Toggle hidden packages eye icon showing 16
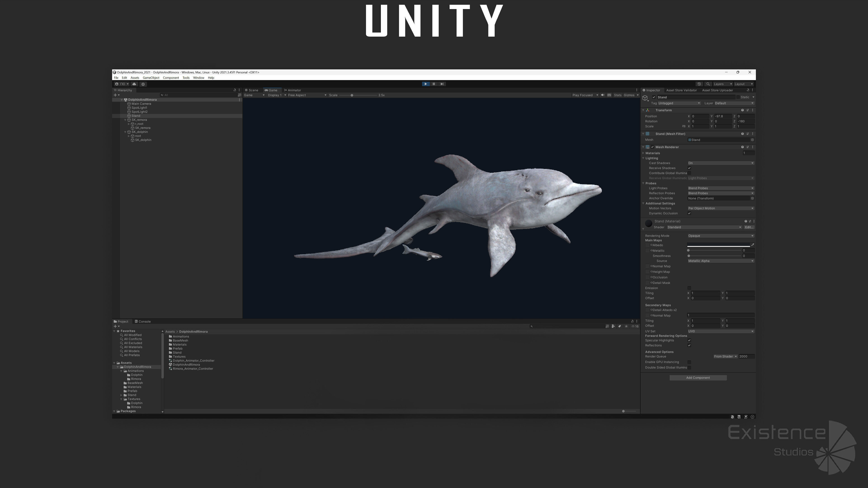This screenshot has height=488, width=868. click(x=635, y=326)
